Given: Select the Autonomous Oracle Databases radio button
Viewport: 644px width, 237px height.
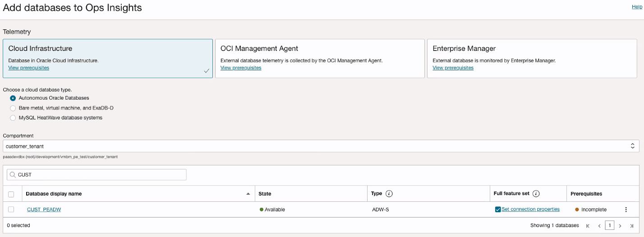Looking at the screenshot, I should point(13,98).
